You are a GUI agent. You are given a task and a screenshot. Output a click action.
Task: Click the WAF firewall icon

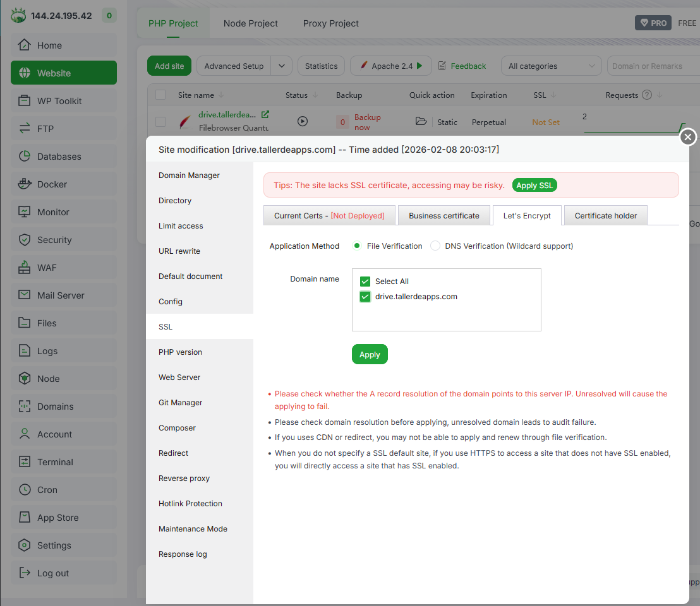click(25, 268)
